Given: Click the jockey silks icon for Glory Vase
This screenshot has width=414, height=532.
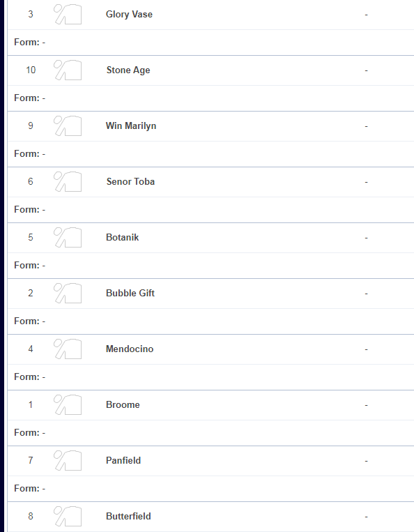Looking at the screenshot, I should [x=68, y=14].
